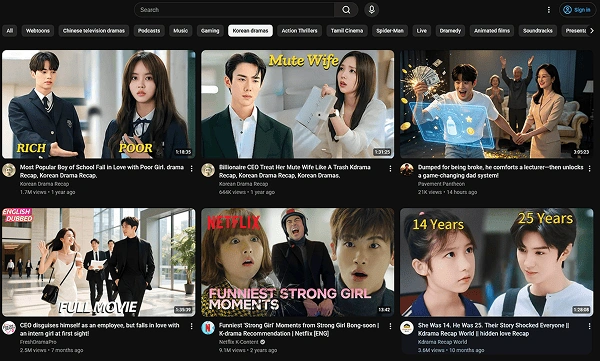Open options menu for Funniest Strong Girl video
This screenshot has height=361, width=600.
[390, 327]
